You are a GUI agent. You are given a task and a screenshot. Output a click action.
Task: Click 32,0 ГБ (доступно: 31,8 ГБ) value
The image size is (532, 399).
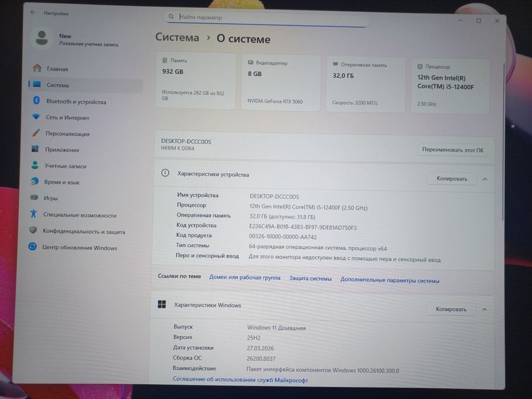[282, 217]
